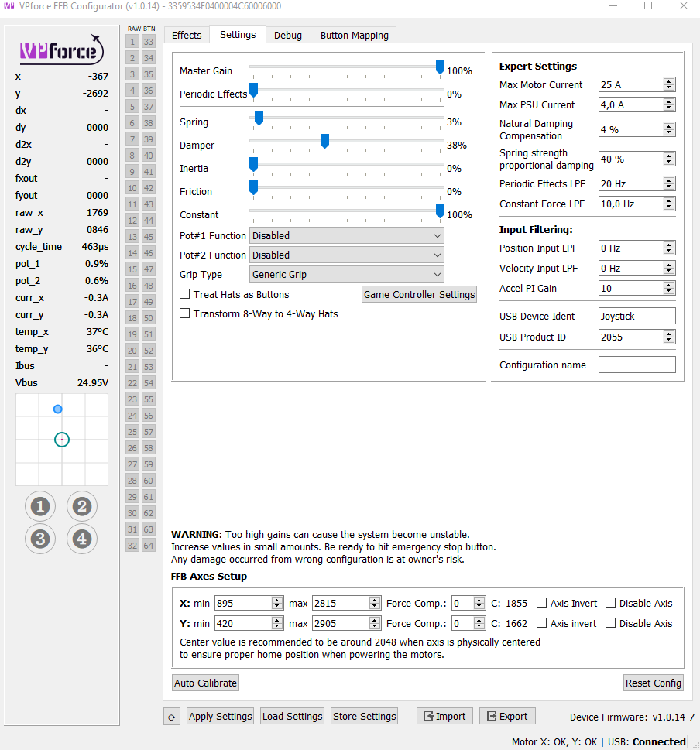Viewport: 700px width, 750px height.
Task: Check Disable Axis for X axis
Action: pyautogui.click(x=610, y=603)
